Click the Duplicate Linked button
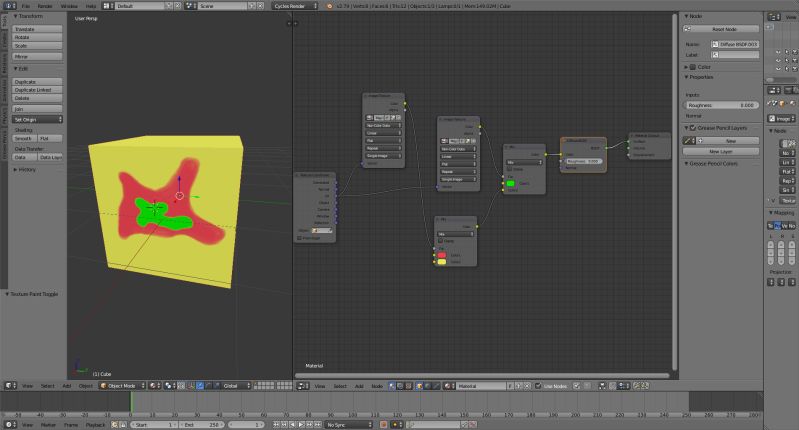This screenshot has width=799, height=430. click(x=37, y=90)
